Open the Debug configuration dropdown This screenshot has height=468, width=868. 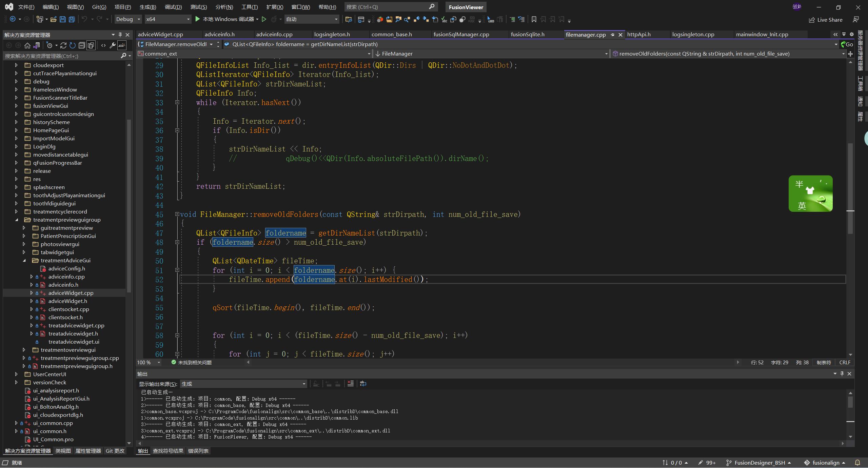click(128, 19)
